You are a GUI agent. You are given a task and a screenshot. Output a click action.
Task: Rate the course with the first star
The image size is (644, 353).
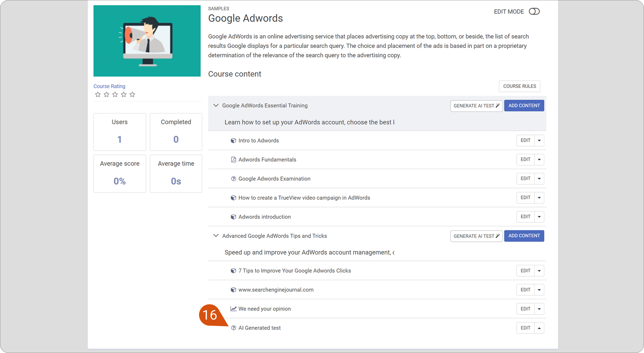[x=98, y=95]
